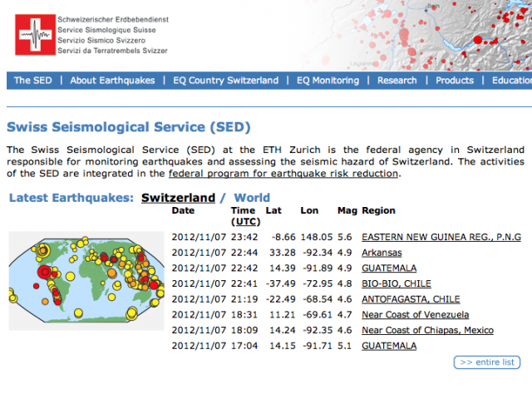
Task: Open ANTOFAGASTA, CHILE earthquake link
Action: [x=411, y=299]
